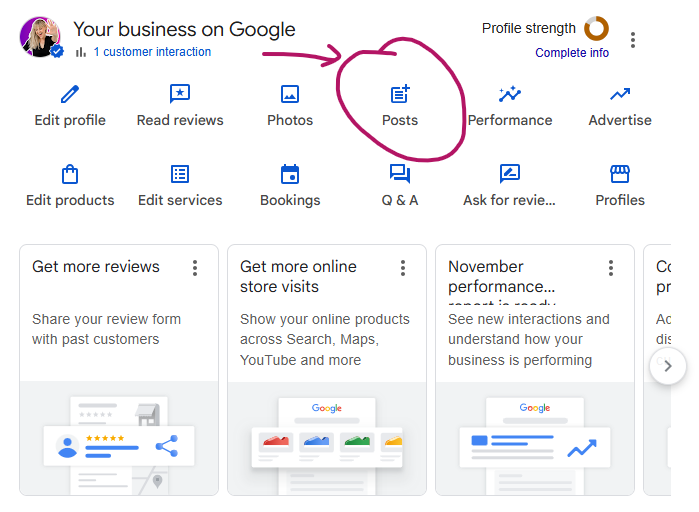Click the 1 customer interaction link
The image size is (699, 512).
click(152, 52)
